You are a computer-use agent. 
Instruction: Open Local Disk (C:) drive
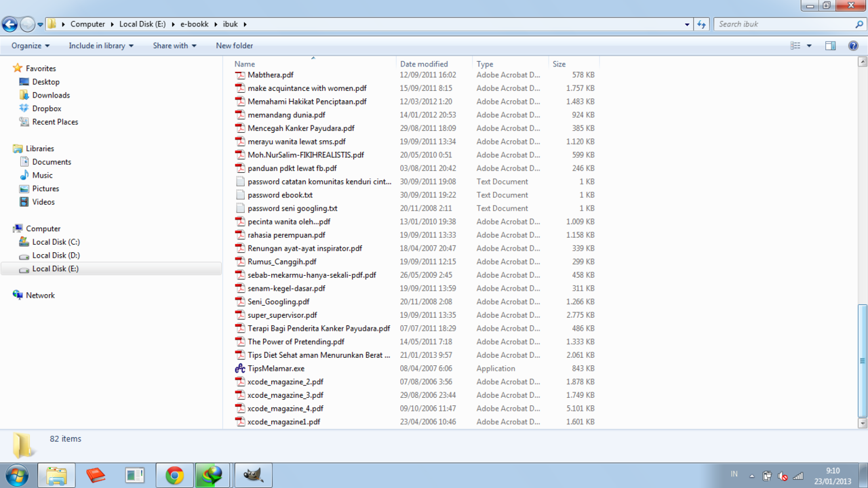pyautogui.click(x=56, y=242)
